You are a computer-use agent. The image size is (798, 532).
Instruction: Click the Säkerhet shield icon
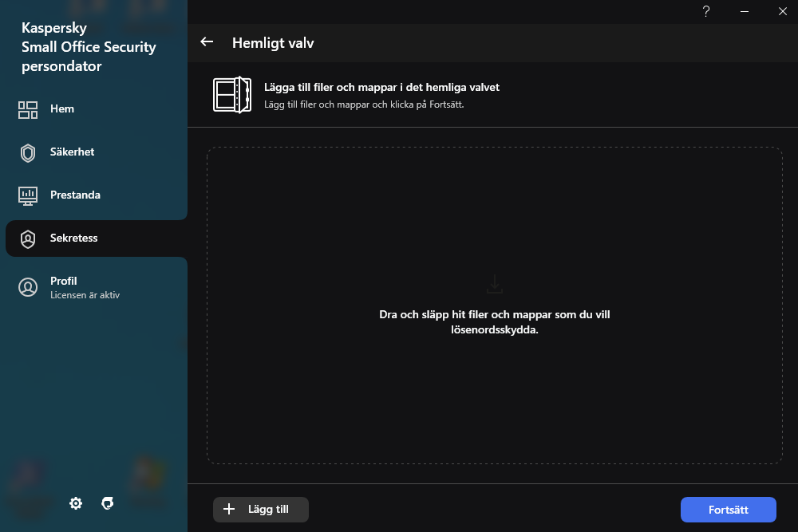28,152
